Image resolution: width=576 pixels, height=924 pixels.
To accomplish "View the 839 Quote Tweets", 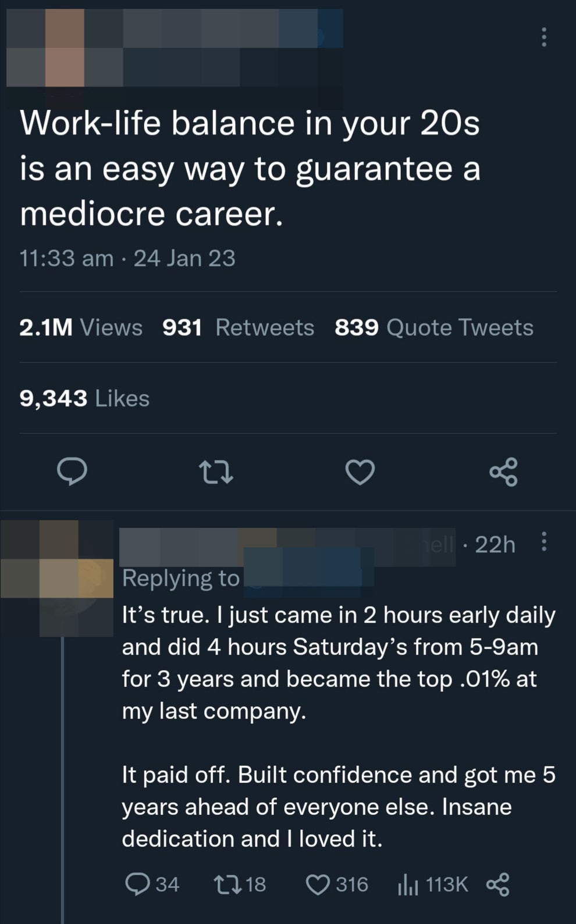I will point(433,327).
